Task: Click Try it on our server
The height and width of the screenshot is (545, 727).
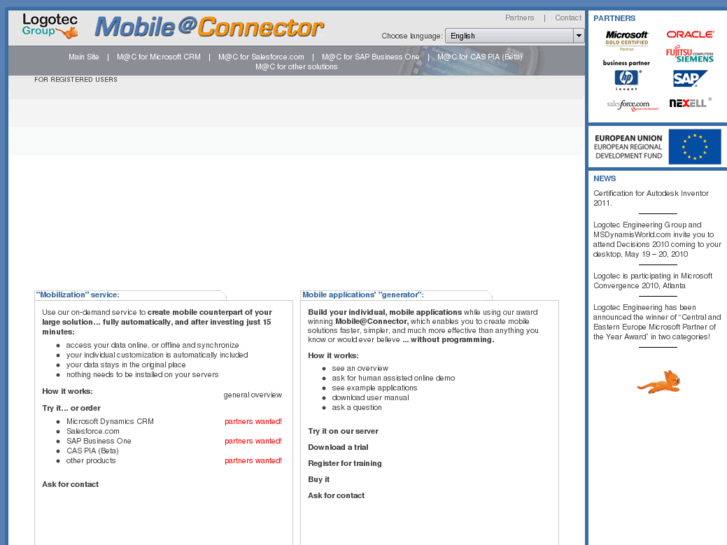Action: click(343, 431)
